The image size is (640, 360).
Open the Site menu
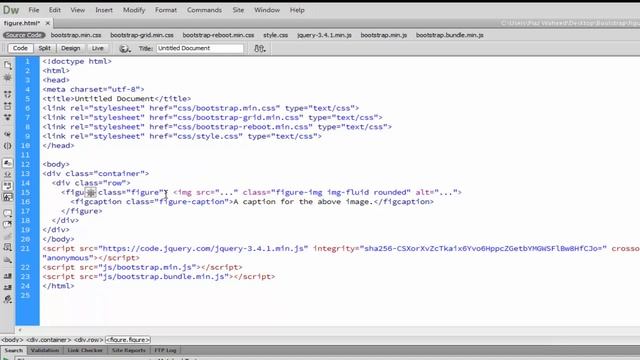tap(238, 10)
